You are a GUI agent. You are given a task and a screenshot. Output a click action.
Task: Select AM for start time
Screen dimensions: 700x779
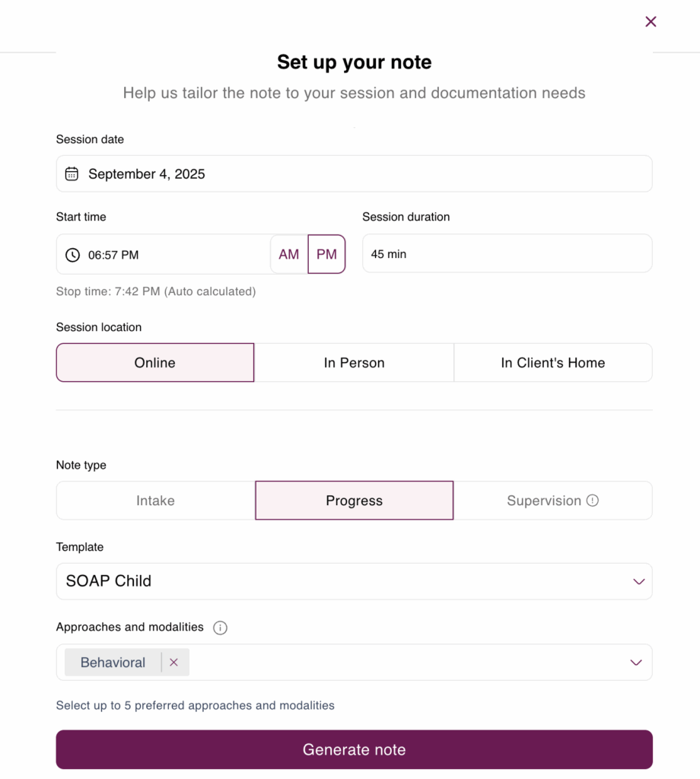(288, 254)
